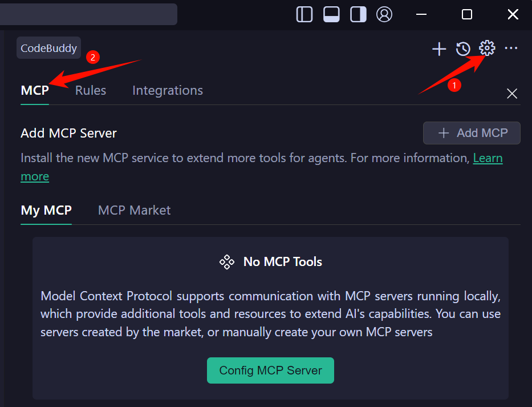
Task: Start a new chat with plus icon
Action: coord(439,49)
